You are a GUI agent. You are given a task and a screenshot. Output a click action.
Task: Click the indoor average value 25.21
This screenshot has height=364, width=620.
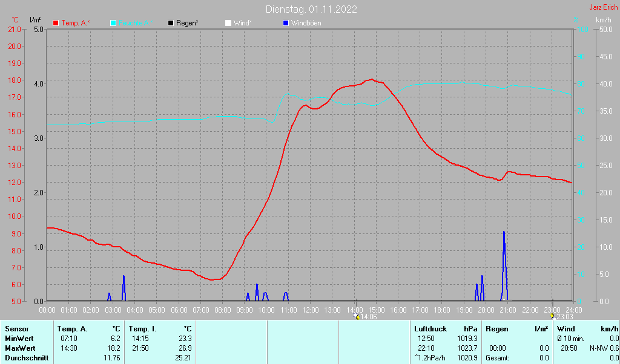[x=183, y=358]
